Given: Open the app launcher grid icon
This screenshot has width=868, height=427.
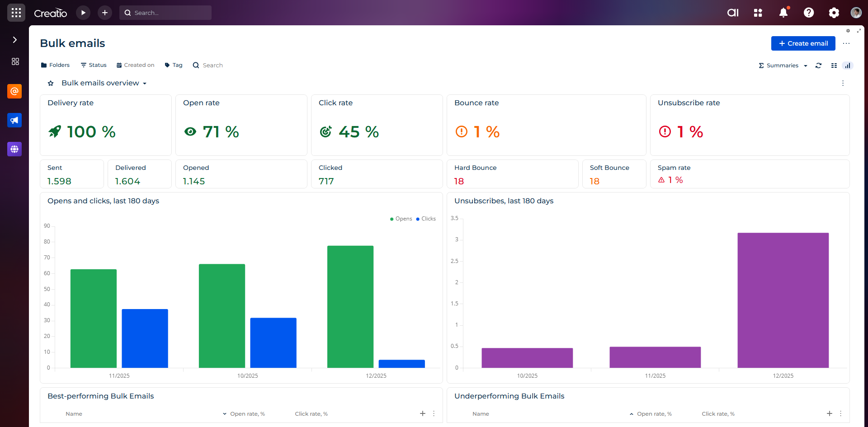Looking at the screenshot, I should pos(16,13).
